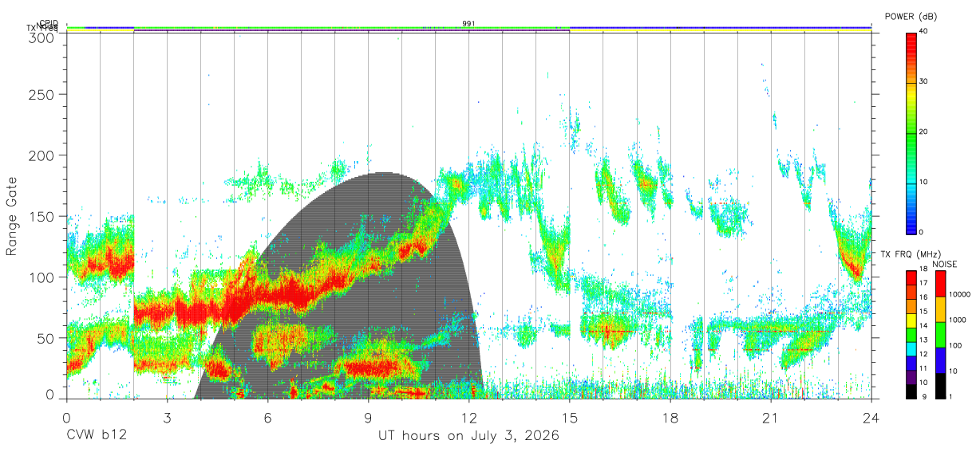
Task: Click the x-axis tick label 9
Action: (369, 418)
